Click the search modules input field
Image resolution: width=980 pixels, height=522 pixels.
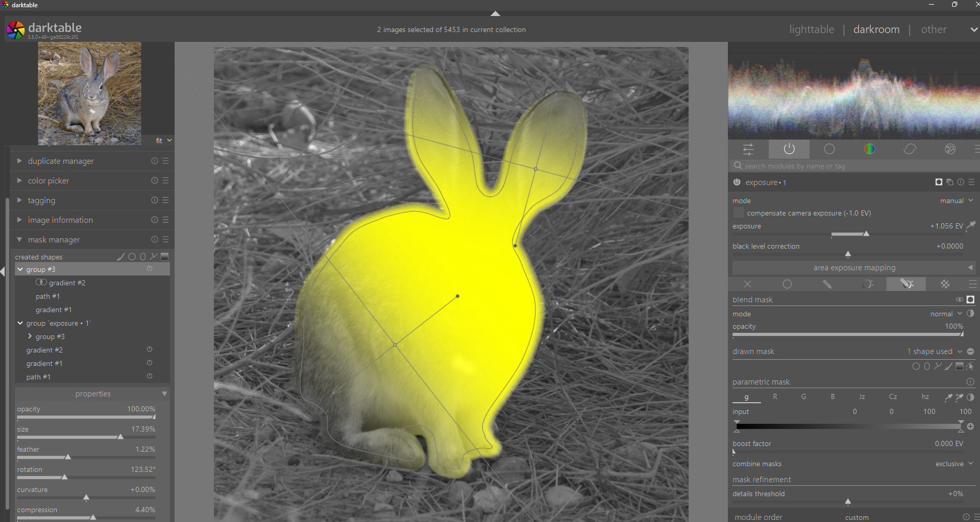852,166
